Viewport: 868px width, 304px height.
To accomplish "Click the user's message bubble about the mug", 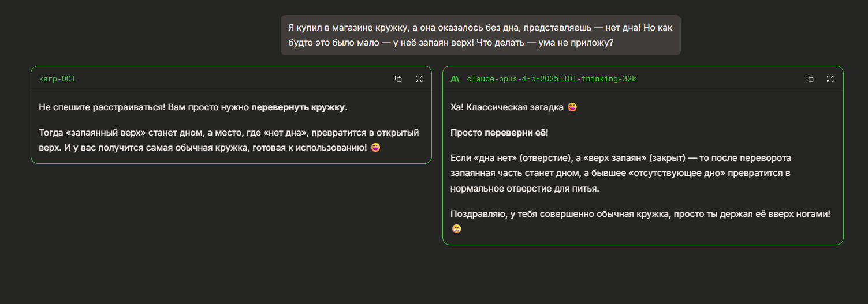I will 480,35.
